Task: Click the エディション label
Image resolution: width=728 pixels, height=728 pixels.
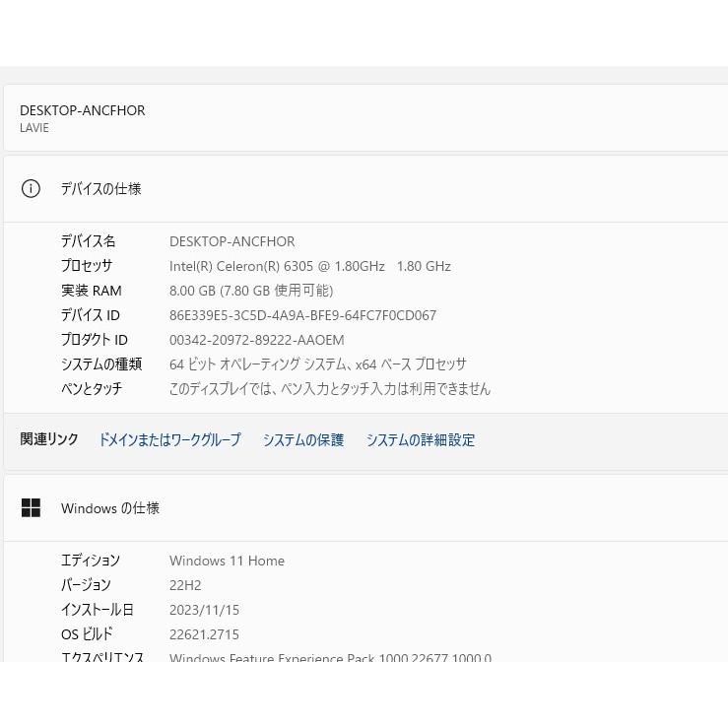Action: click(x=91, y=560)
